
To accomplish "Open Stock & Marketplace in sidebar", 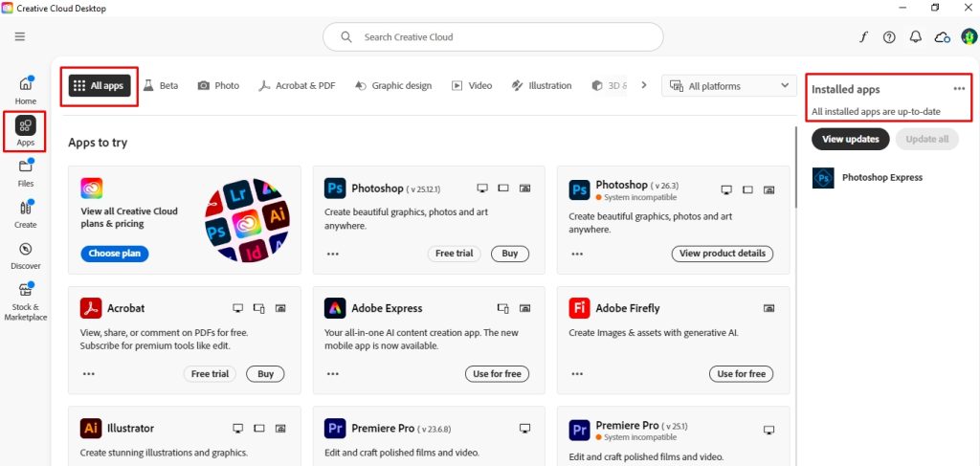I will coord(26,301).
